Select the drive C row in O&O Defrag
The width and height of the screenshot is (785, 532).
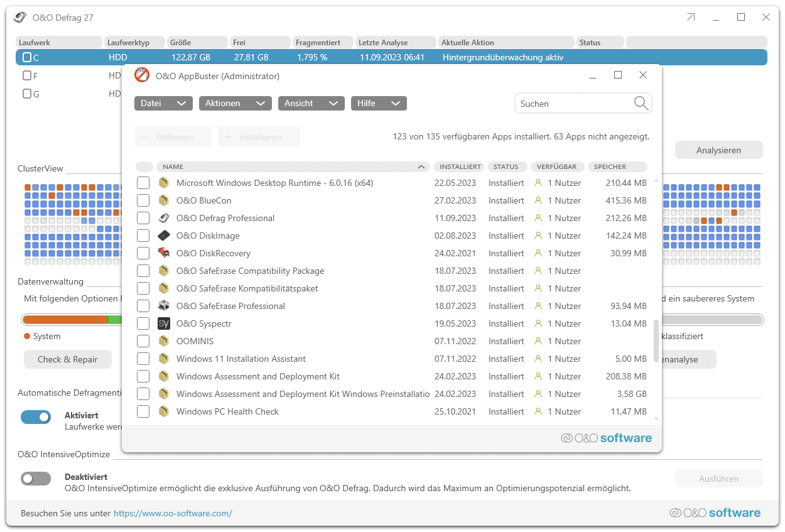coord(391,57)
